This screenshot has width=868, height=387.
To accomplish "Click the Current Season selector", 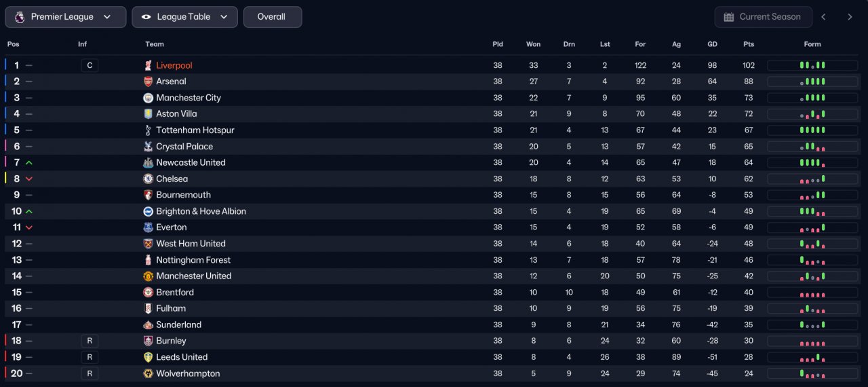I will click(x=762, y=17).
